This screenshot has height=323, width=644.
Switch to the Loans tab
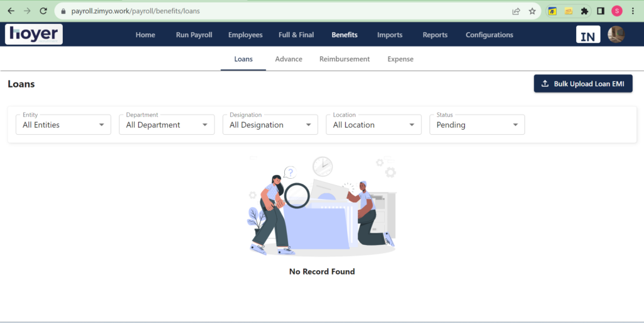point(243,59)
